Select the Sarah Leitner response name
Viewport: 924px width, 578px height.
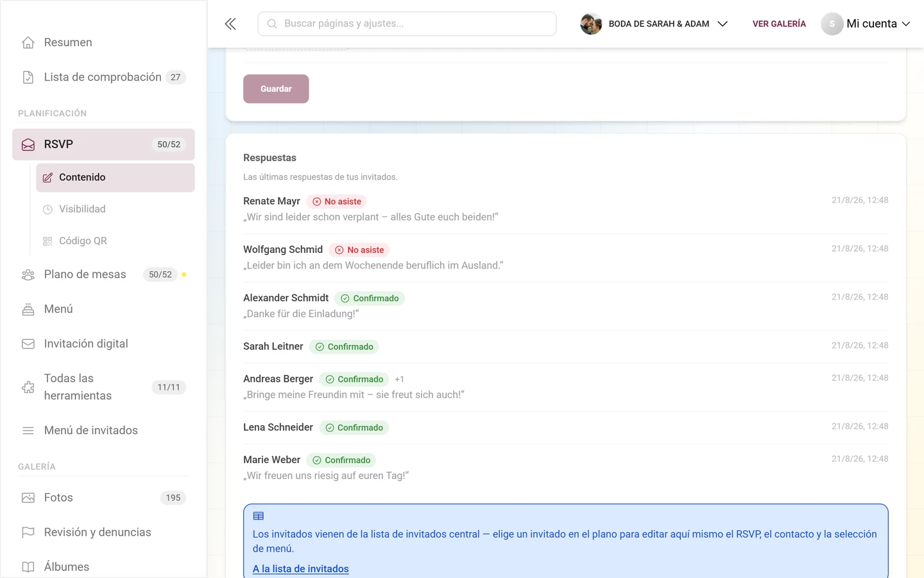(x=273, y=346)
